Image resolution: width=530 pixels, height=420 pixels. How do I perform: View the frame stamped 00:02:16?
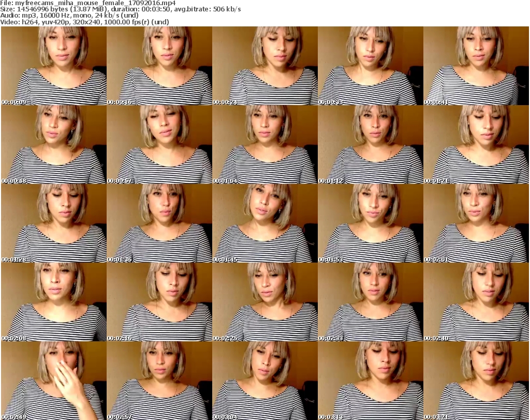pos(159,302)
